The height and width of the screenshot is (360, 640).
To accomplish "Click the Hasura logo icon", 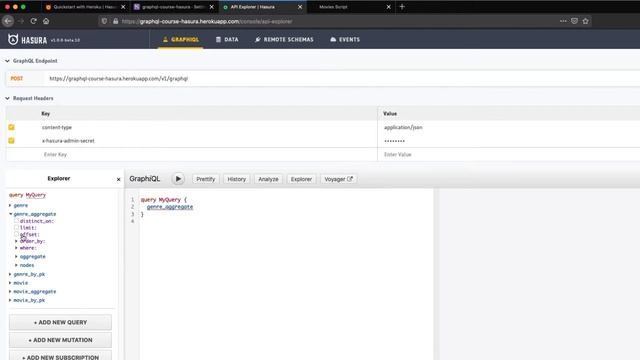I will point(13,40).
